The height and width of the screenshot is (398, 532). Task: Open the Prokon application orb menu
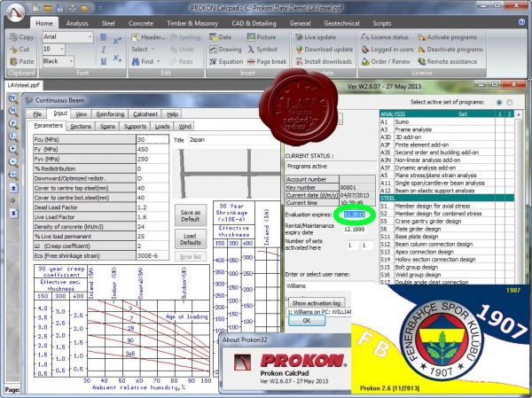coord(15,12)
